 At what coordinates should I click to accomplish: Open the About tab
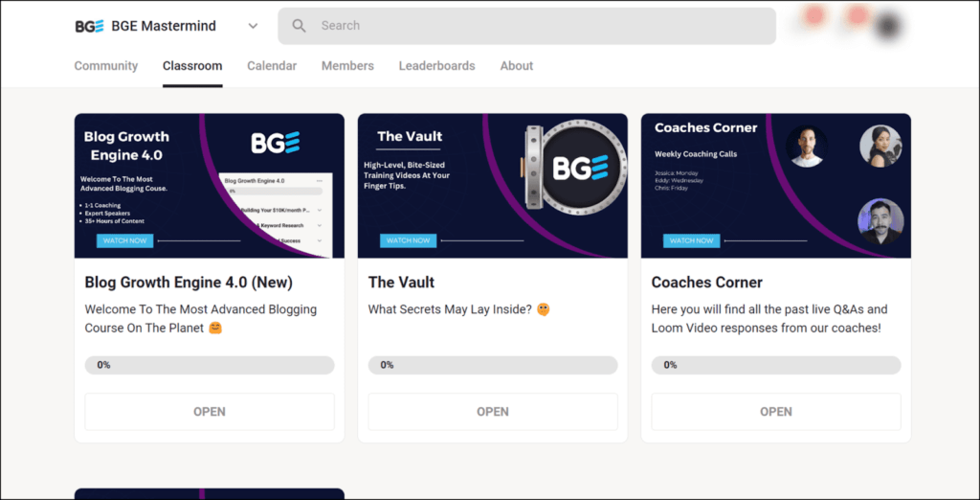(517, 66)
